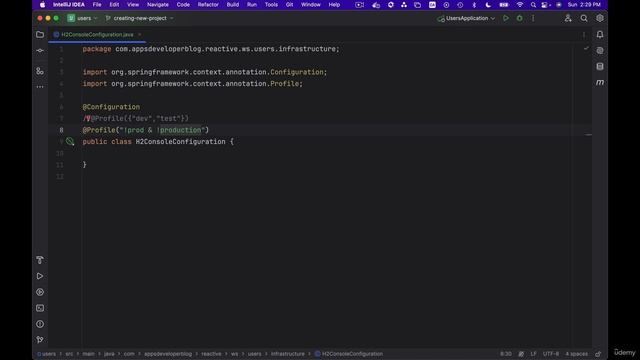The height and width of the screenshot is (360, 640).
Task: Click the @Configuration annotation in the code
Action: click(x=111, y=107)
